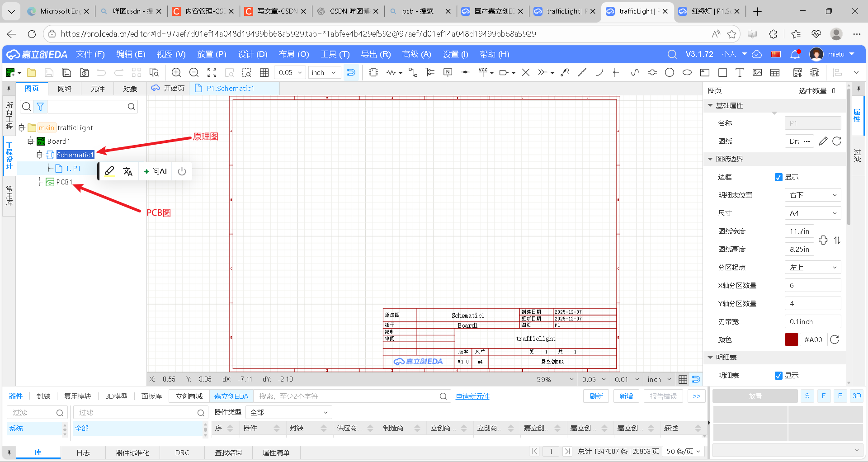The width and height of the screenshot is (868, 462).
Task: Click the color hex field #A00
Action: [813, 339]
